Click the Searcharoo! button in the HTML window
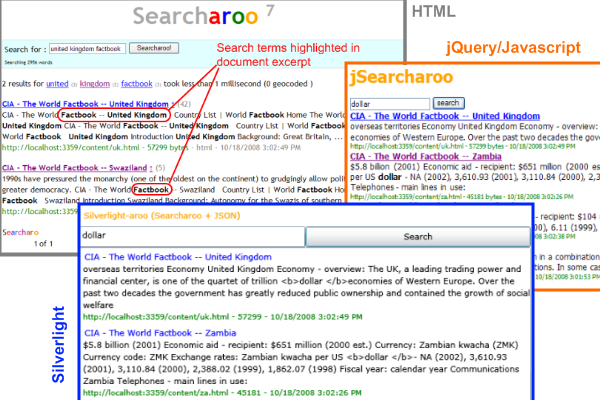The width and height of the screenshot is (600, 400). [154, 48]
